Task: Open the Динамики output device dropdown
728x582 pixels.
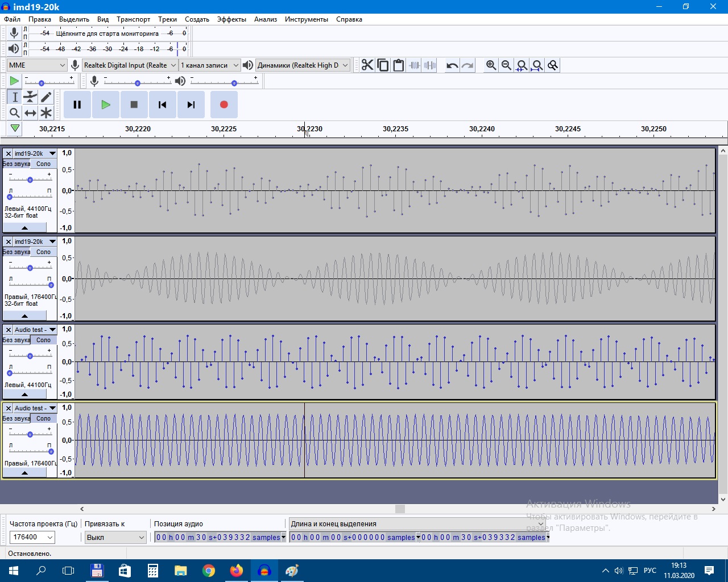Action: pos(303,65)
